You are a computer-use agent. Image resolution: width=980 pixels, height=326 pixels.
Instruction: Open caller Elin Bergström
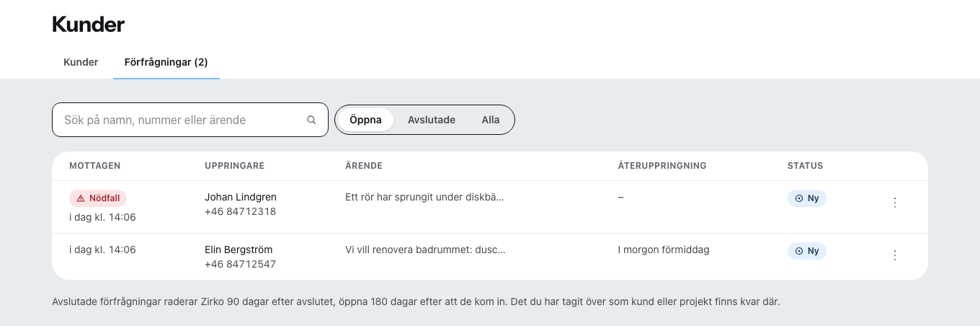point(239,250)
